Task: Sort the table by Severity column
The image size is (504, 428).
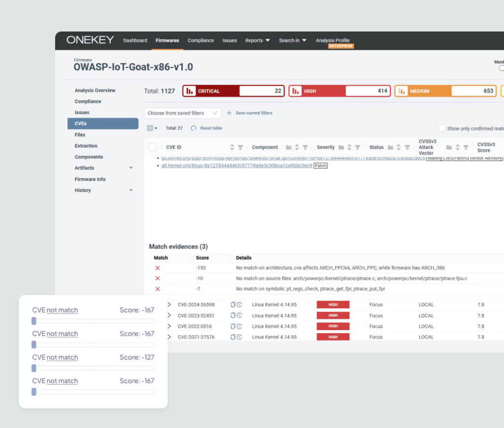Action: pos(349,147)
